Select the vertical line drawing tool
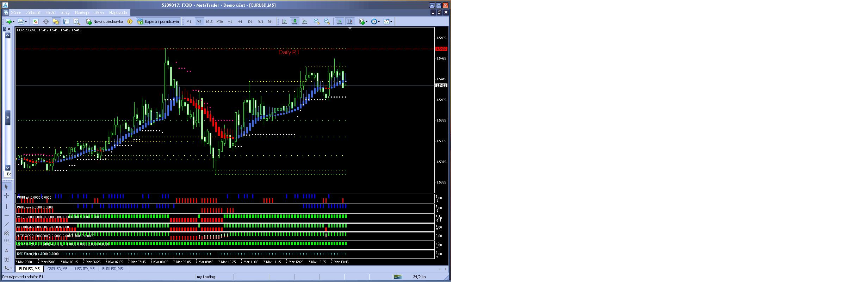The width and height of the screenshot is (868, 293). (x=6, y=207)
